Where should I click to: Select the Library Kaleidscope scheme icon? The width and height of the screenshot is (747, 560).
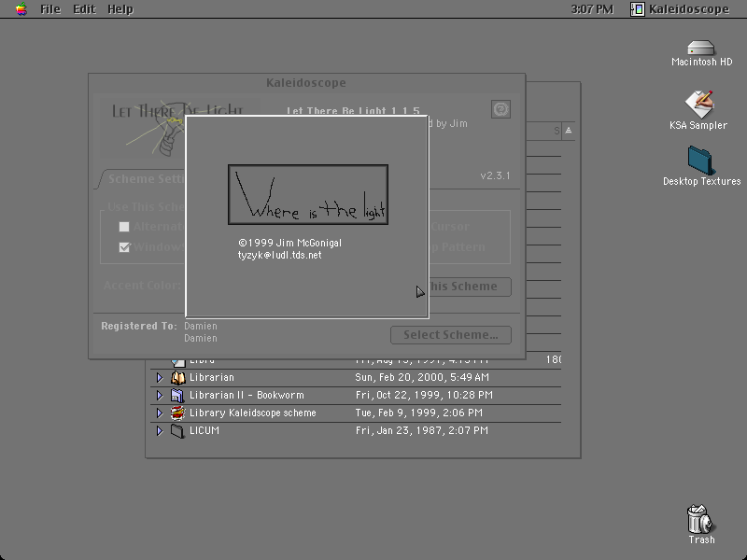(x=177, y=413)
